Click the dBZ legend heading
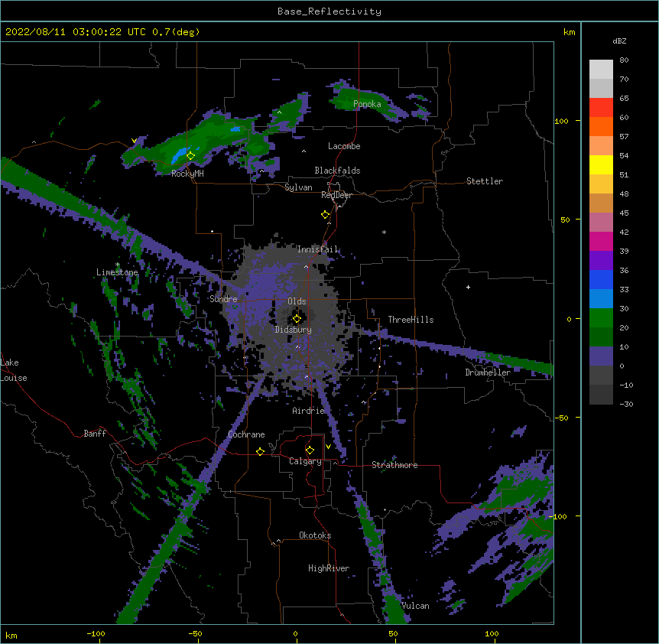659x644 pixels. click(619, 41)
